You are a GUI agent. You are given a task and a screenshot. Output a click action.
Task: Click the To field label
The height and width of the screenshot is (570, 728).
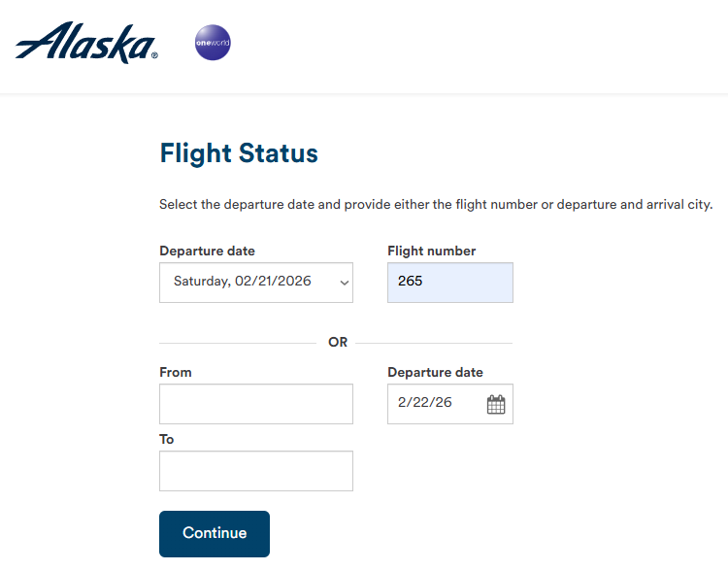[167, 439]
